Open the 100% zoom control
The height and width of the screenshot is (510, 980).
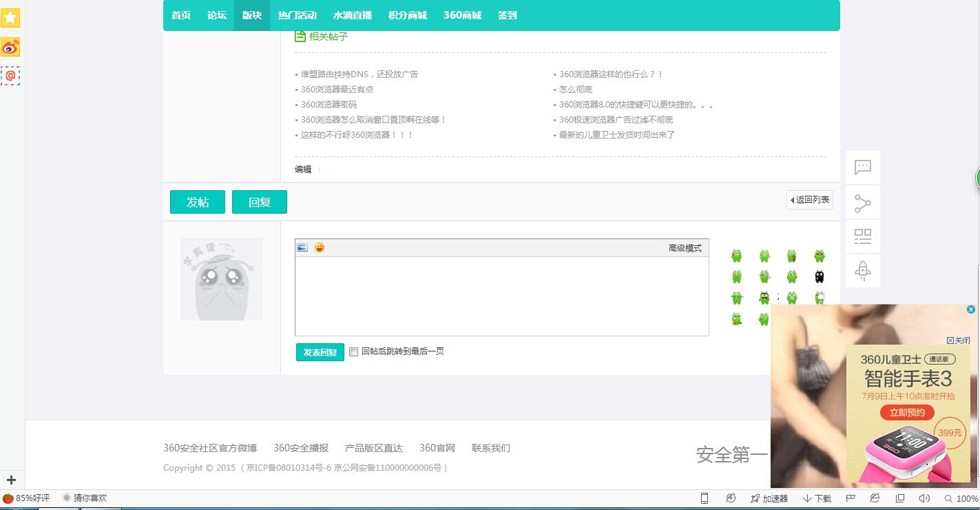(961, 498)
